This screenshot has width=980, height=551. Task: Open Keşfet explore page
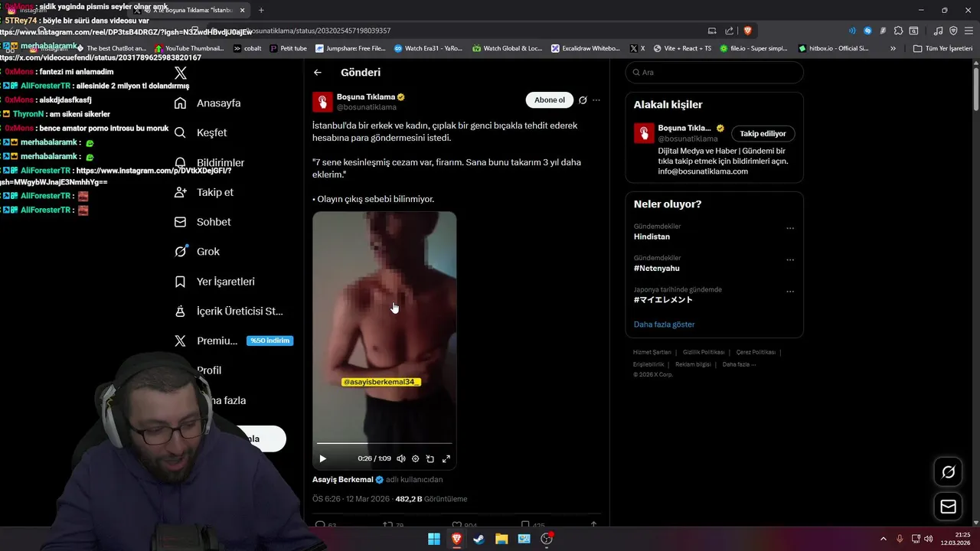tap(201, 132)
